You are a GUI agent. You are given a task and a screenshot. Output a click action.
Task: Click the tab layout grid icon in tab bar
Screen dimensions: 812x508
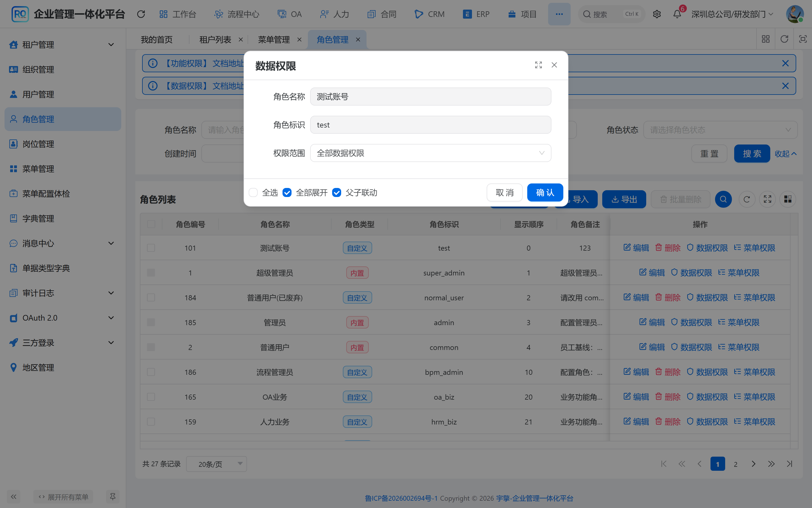tap(765, 39)
